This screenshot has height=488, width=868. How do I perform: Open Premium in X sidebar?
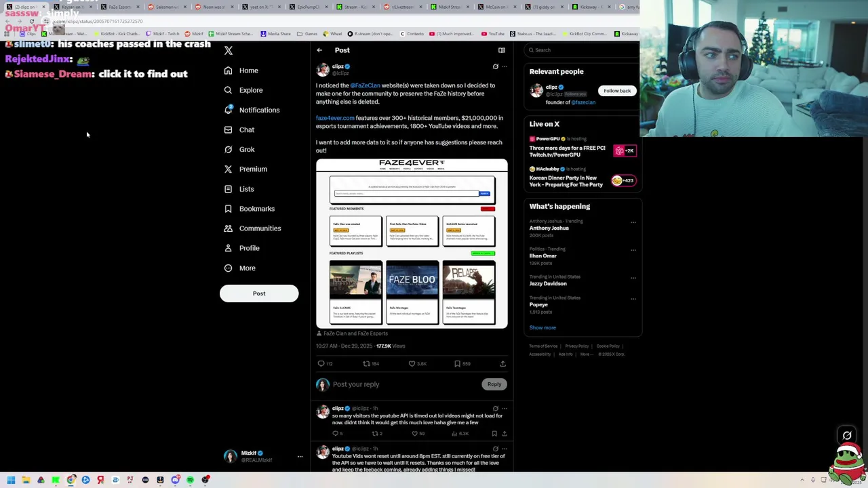(245, 169)
